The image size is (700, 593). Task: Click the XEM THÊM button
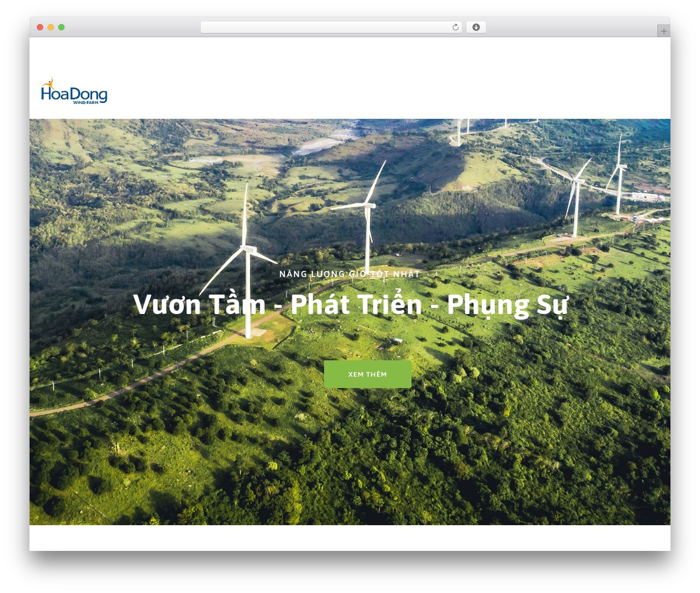(x=367, y=374)
